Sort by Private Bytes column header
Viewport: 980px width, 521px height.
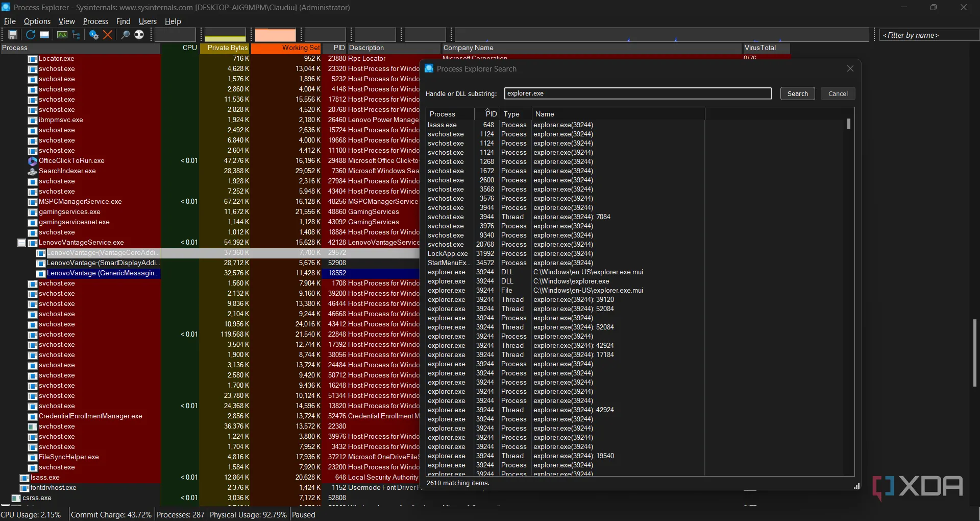click(x=225, y=48)
